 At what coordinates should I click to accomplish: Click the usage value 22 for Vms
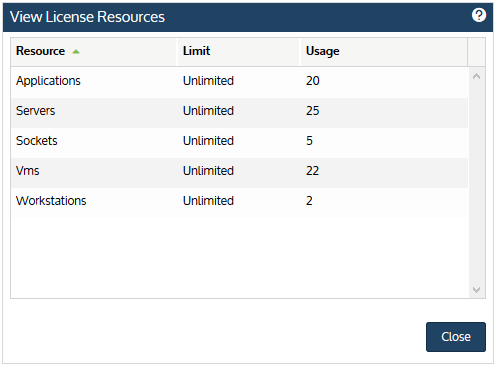click(313, 171)
